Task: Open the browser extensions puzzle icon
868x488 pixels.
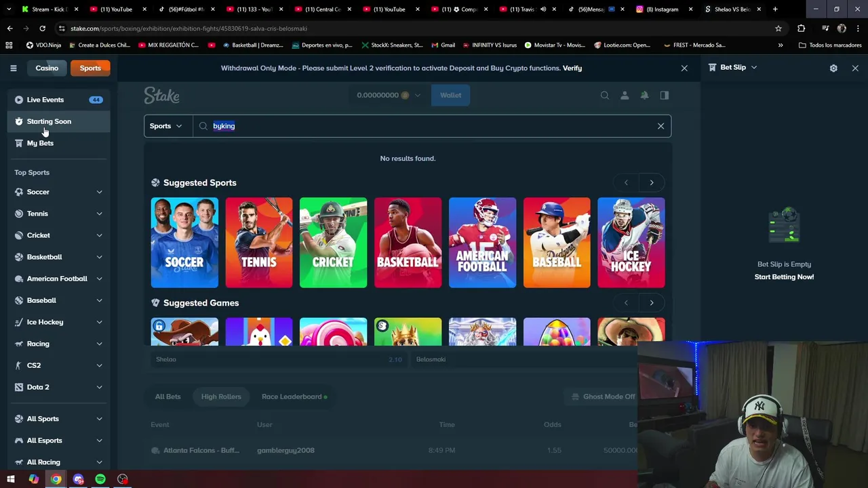Action: coord(801,28)
